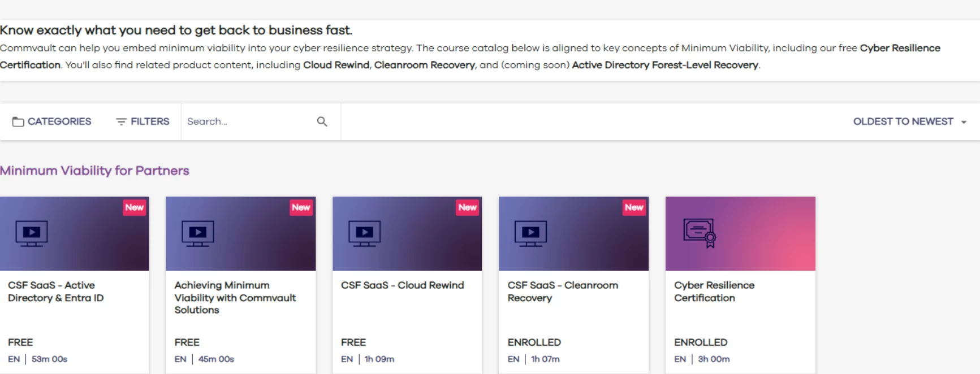Open the CATEGORIES menu label

click(59, 121)
